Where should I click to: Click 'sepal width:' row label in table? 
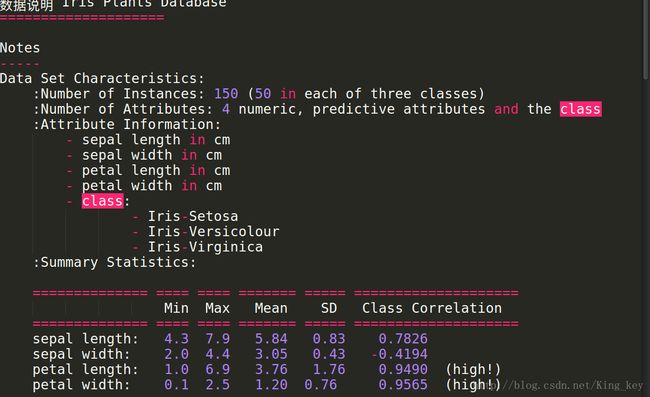[81, 354]
